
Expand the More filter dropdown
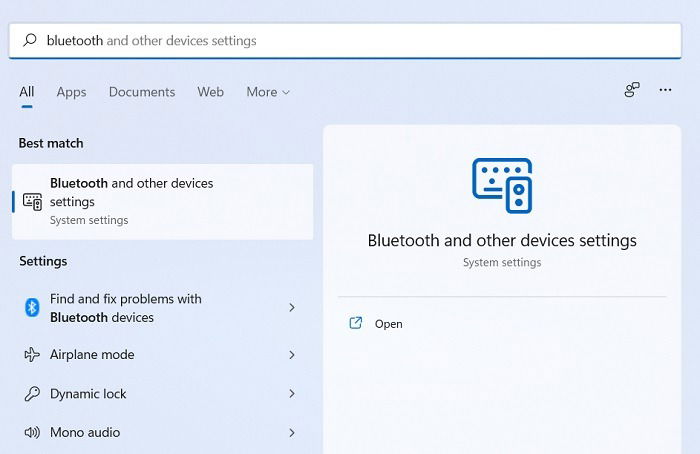[x=268, y=92]
